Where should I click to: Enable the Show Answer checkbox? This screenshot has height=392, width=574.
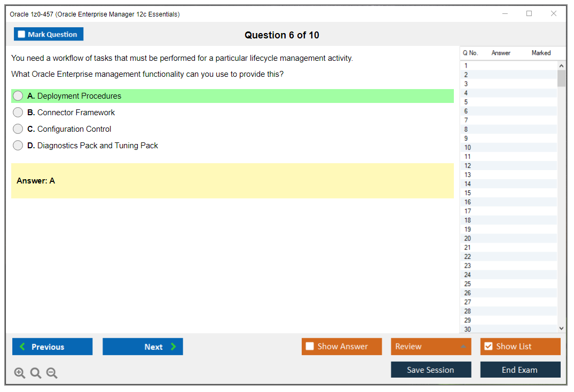point(309,346)
